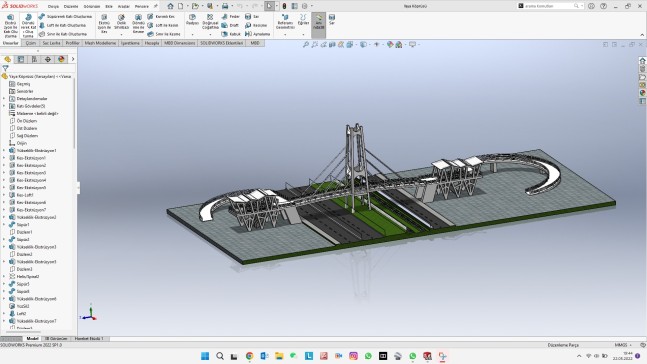Expand the Kes-Ekstrüzyon1 feature
The image size is (647, 364).
pyautogui.click(x=4, y=158)
